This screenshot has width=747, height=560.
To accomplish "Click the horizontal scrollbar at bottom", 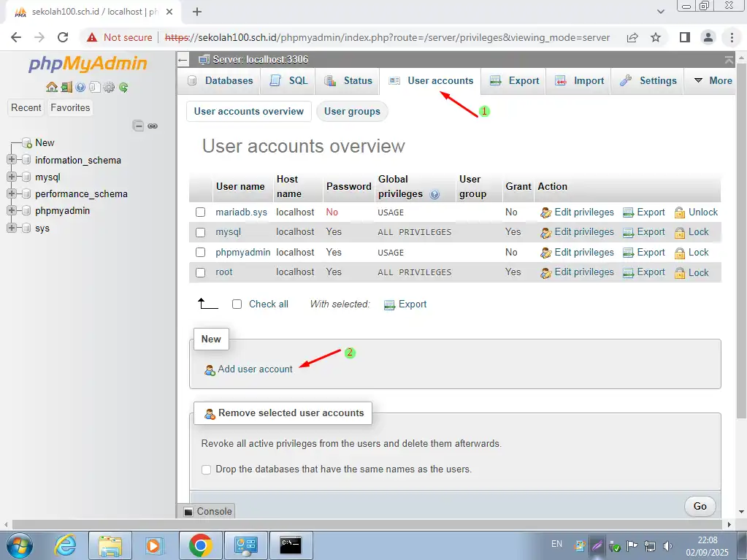I will pyautogui.click(x=366, y=524).
